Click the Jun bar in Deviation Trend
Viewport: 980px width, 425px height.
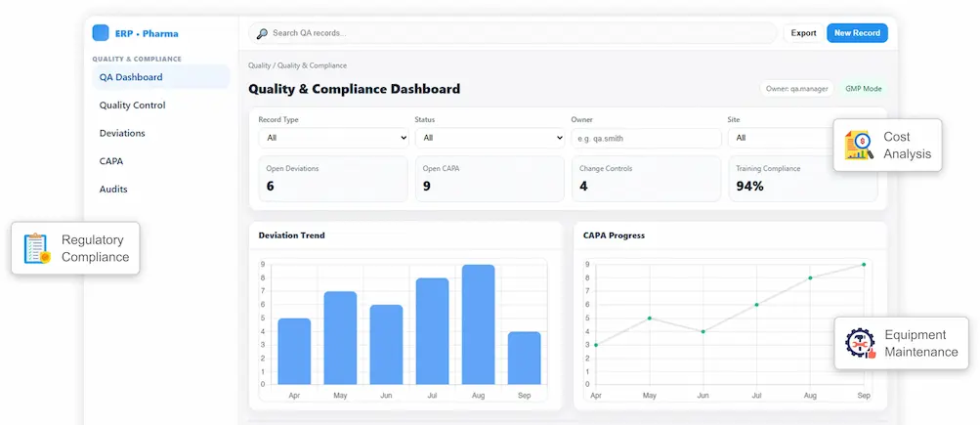pyautogui.click(x=386, y=344)
